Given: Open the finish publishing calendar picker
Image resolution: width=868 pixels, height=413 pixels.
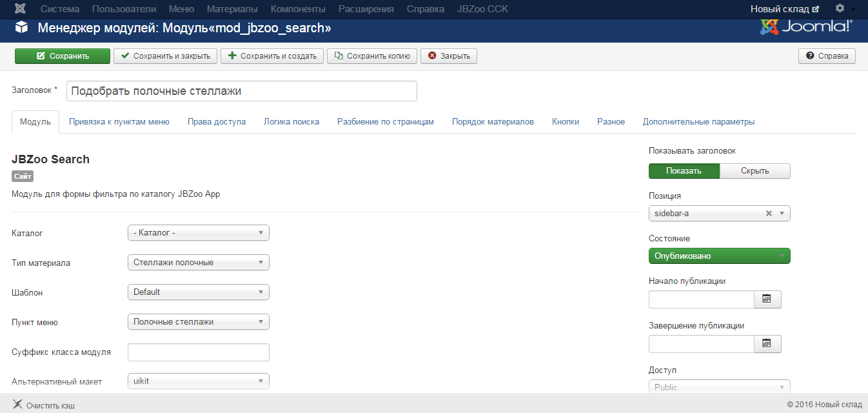Looking at the screenshot, I should 767,344.
